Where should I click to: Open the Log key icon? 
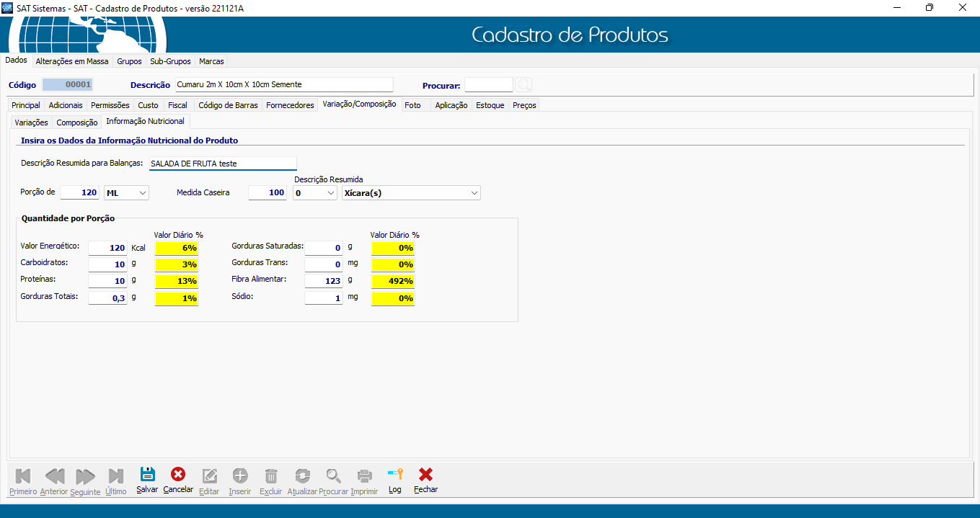(x=394, y=475)
